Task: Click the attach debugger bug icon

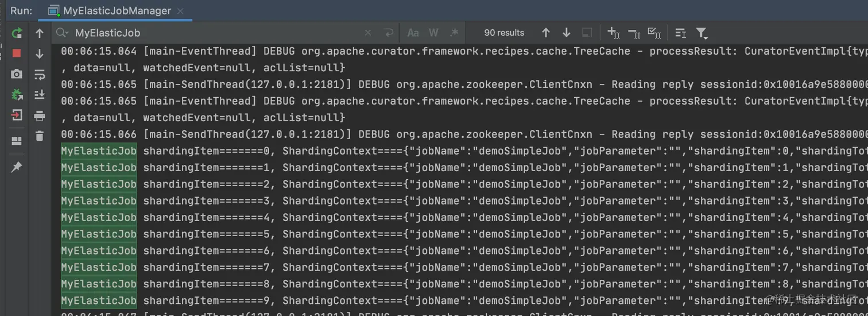Action: [17, 95]
